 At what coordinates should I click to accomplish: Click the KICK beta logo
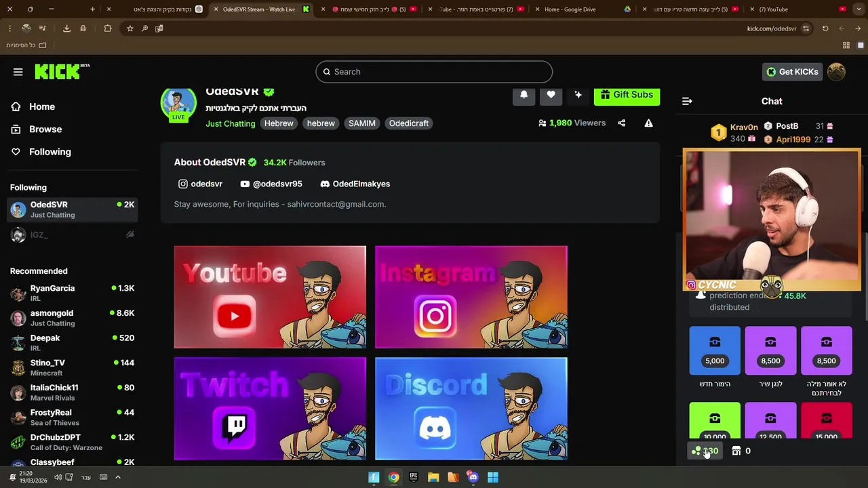[x=62, y=71]
